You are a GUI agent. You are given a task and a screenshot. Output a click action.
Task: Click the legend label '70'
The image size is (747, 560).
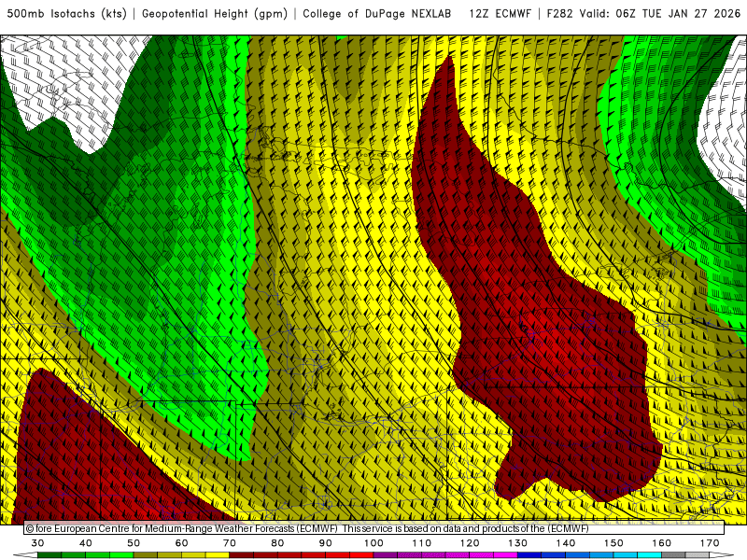pyautogui.click(x=230, y=543)
